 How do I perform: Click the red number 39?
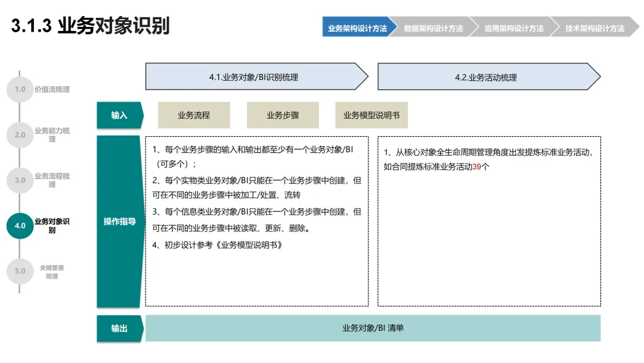click(x=476, y=167)
